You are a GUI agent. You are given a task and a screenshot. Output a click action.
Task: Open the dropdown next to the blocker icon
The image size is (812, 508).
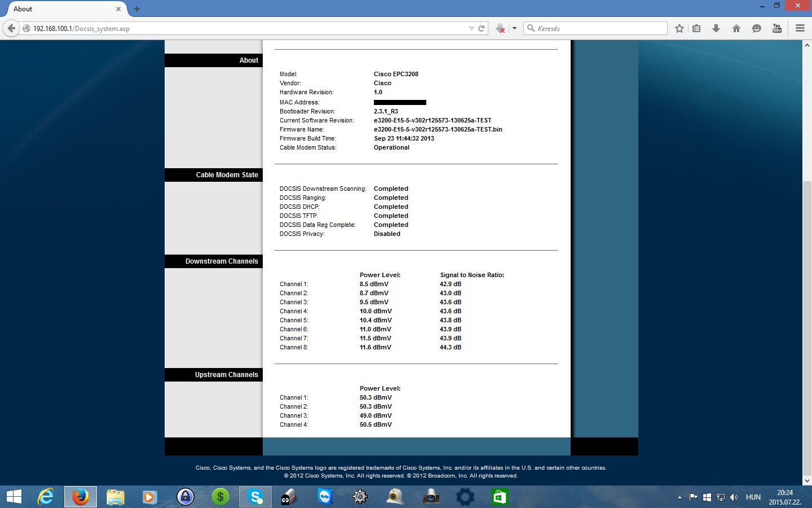point(514,28)
